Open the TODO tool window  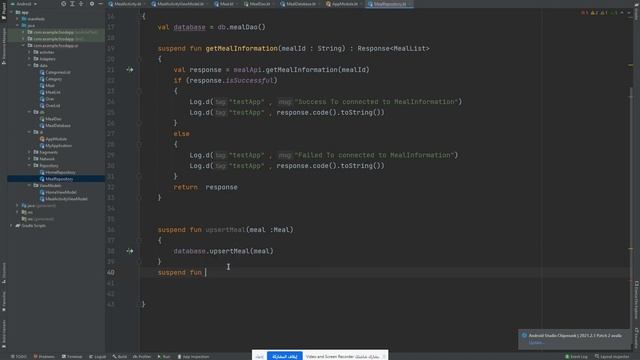pyautogui.click(x=18, y=357)
